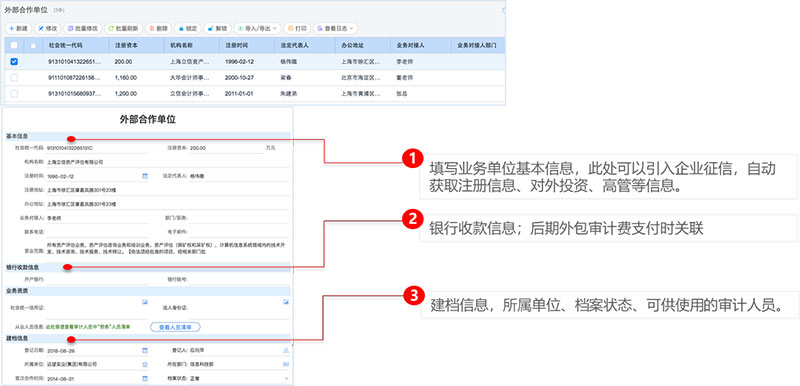Screen dimensions: 800x386
Task: Click the 业务资质 section header
Action: click(148, 291)
